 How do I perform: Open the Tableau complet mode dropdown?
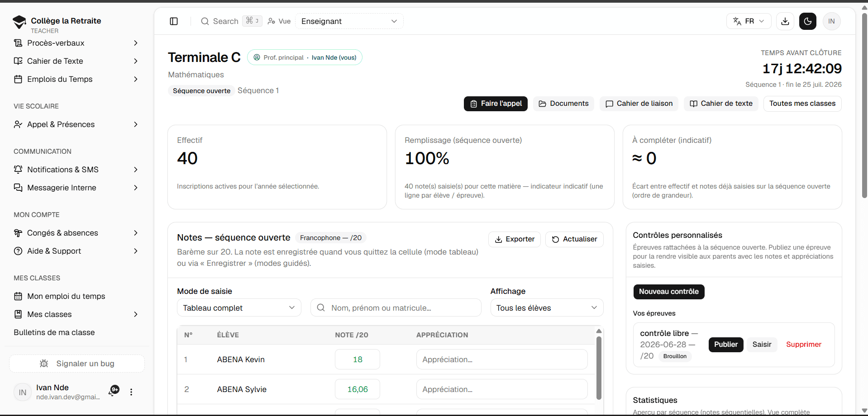coord(239,307)
